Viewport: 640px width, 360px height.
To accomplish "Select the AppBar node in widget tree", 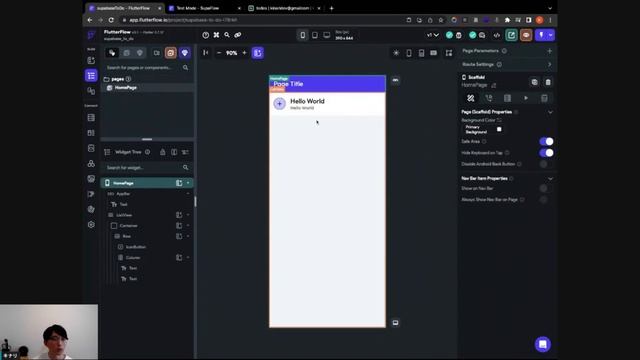I will (123, 193).
